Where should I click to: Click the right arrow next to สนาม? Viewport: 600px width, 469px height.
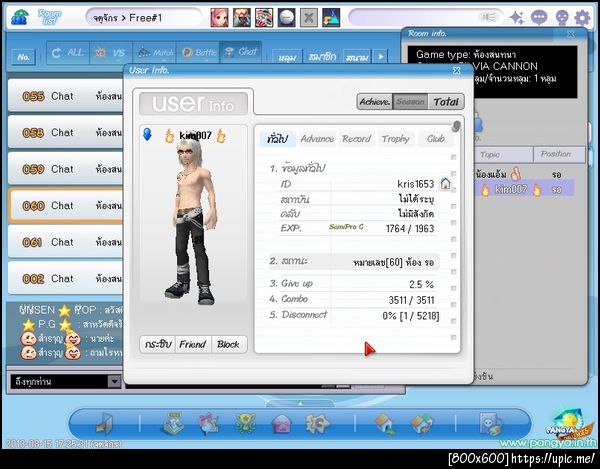(x=380, y=57)
